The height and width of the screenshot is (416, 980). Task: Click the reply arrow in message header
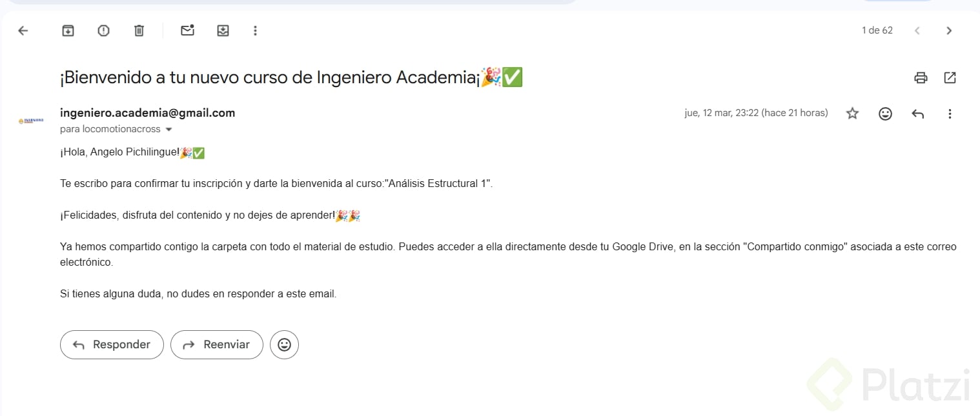917,114
